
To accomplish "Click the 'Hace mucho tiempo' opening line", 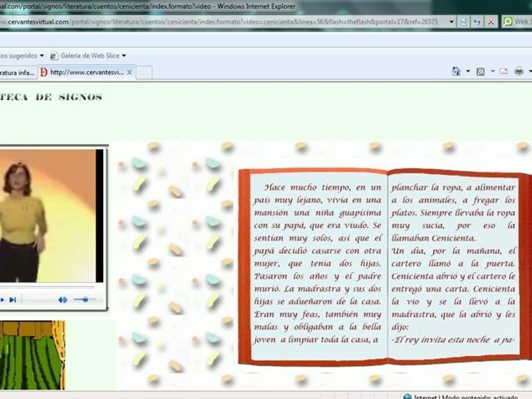I will point(323,187).
